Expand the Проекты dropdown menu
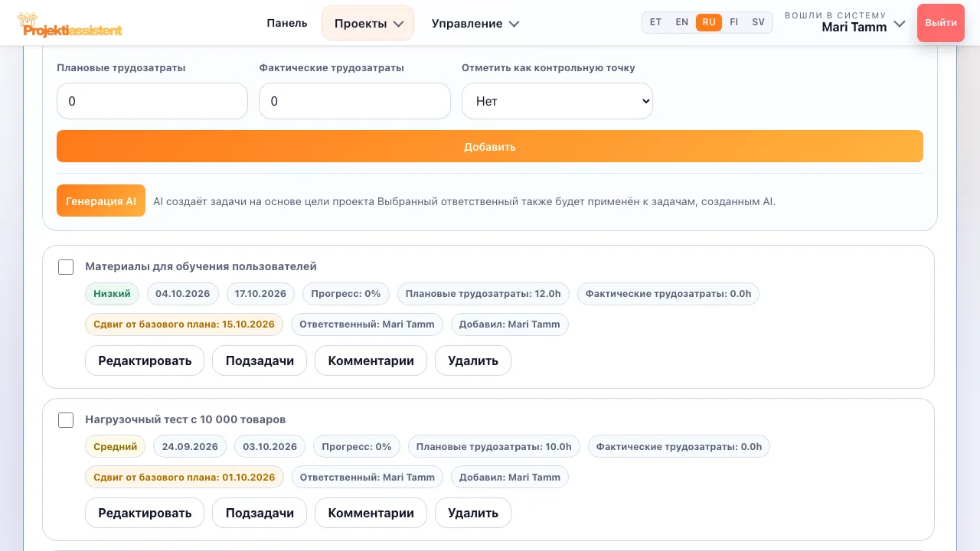Viewport: 980px width, 551px height. tap(368, 23)
